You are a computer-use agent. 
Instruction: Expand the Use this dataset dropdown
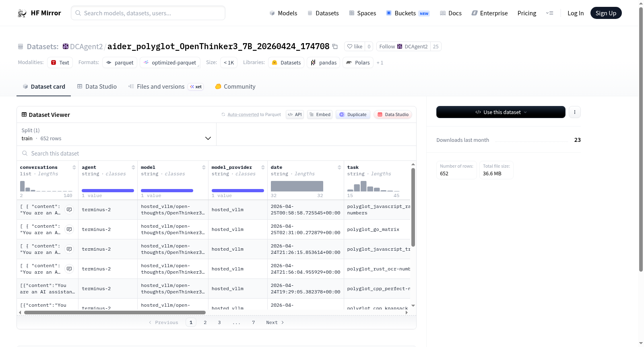click(501, 112)
